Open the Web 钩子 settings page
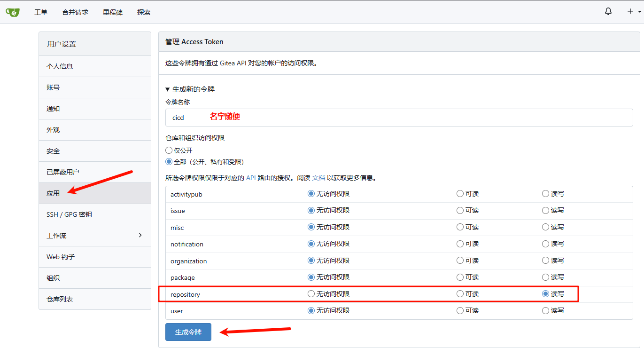Image resolution: width=644 pixels, height=348 pixels. 60,257
